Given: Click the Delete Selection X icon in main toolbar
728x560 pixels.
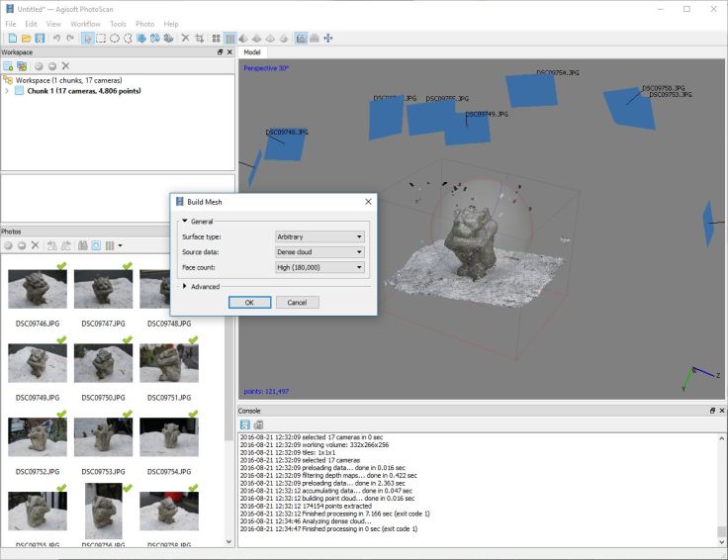Looking at the screenshot, I should pos(185,38).
